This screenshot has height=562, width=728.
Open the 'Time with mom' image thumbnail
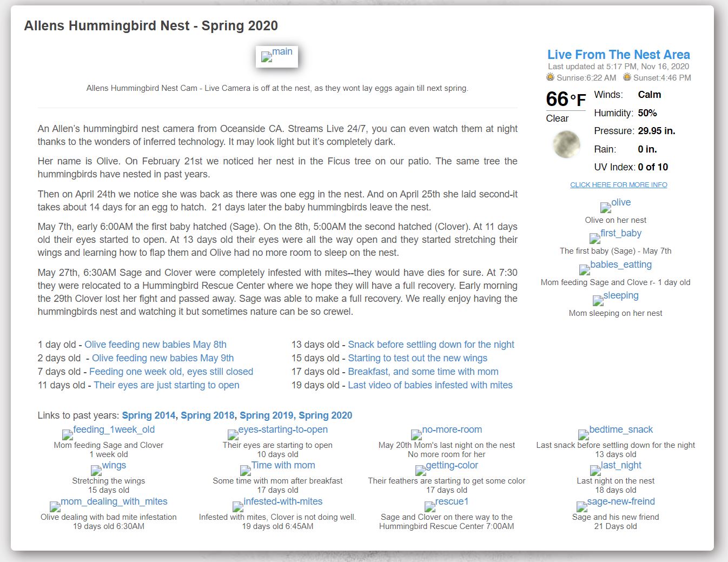tap(277, 467)
